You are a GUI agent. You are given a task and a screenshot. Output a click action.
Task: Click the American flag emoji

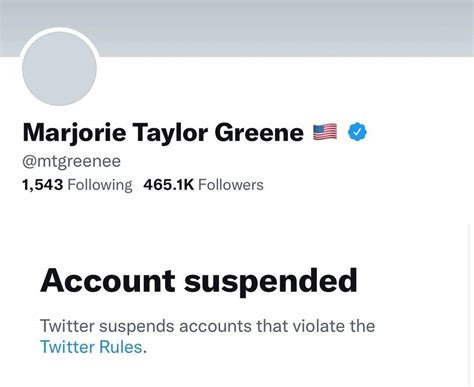coord(325,132)
